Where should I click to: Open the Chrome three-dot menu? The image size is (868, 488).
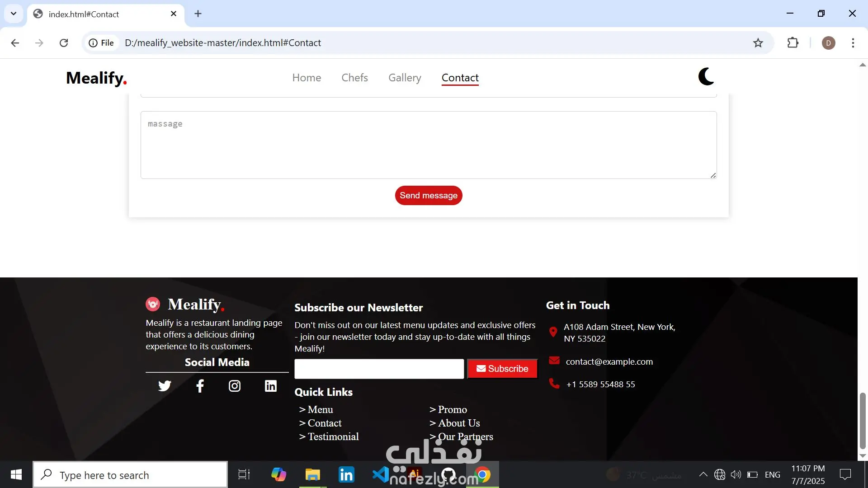click(853, 43)
